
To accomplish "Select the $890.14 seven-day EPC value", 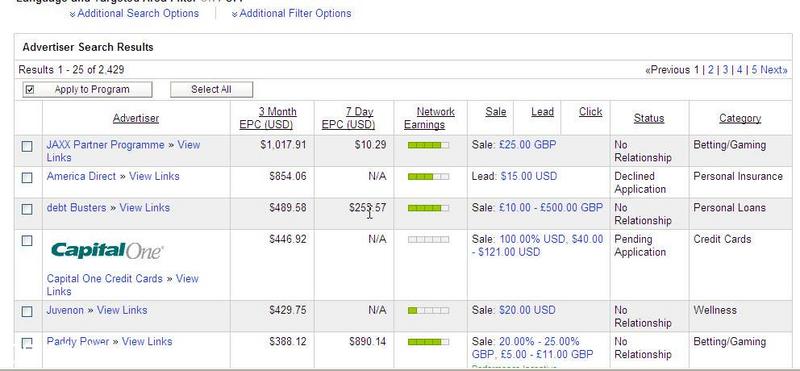I will [x=368, y=341].
